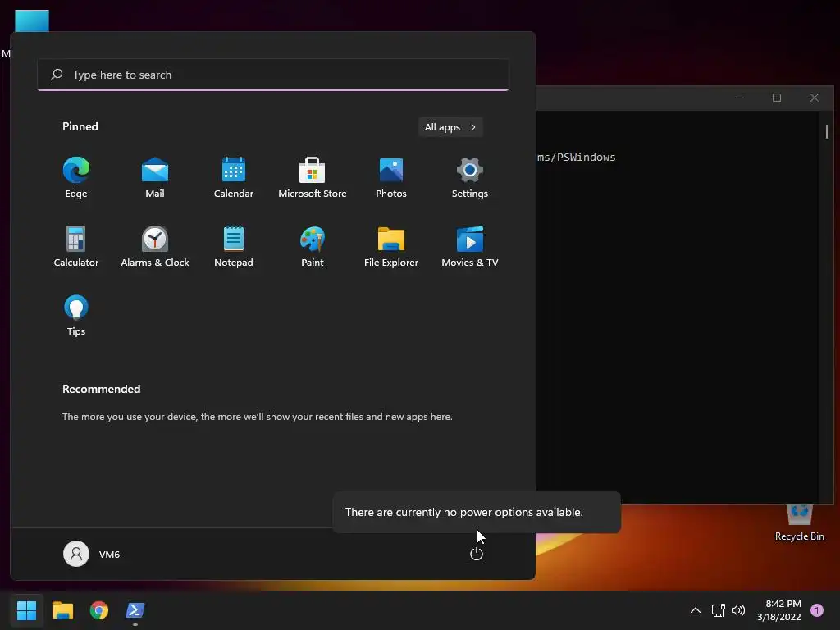Open File Explorer from the taskbar
Image resolution: width=840 pixels, height=630 pixels.
[x=62, y=610]
